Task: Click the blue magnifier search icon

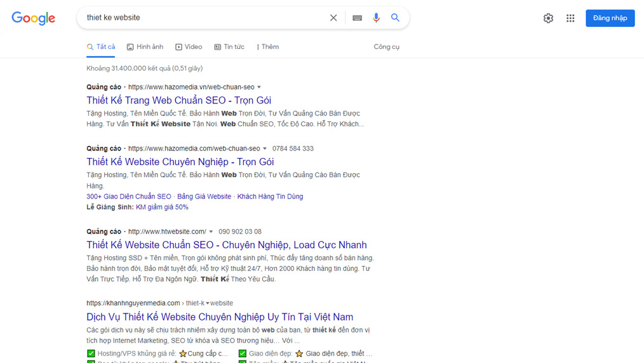Action: (395, 18)
